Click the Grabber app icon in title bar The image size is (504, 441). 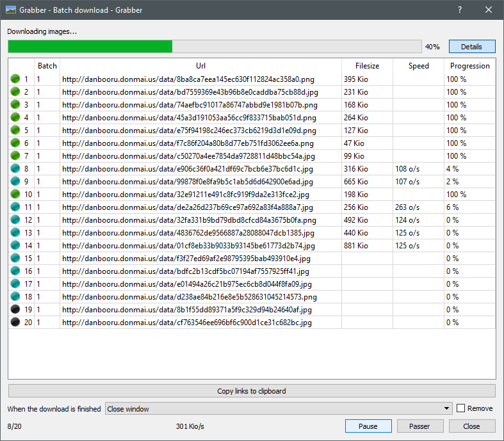point(11,10)
